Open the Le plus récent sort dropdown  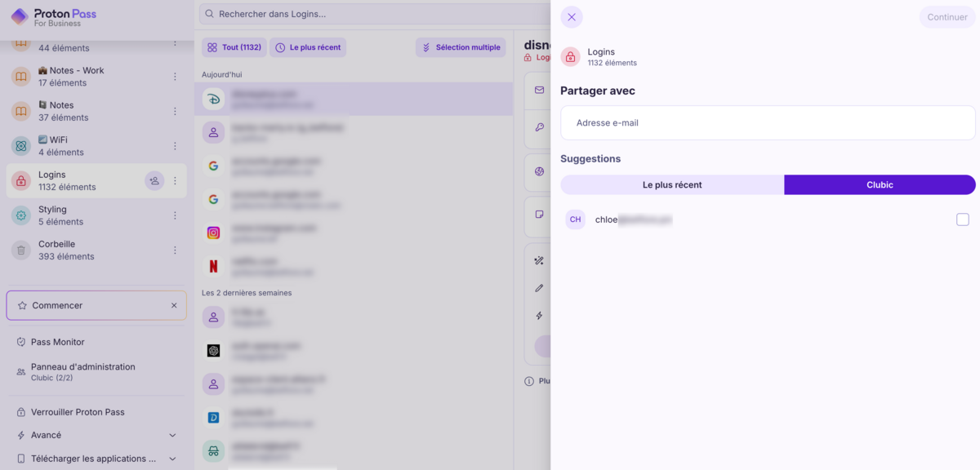point(308,47)
